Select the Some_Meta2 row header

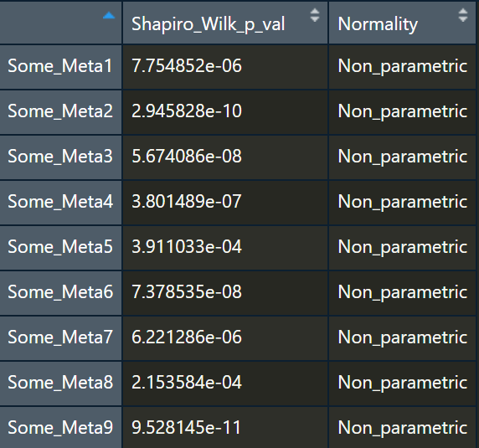point(60,112)
